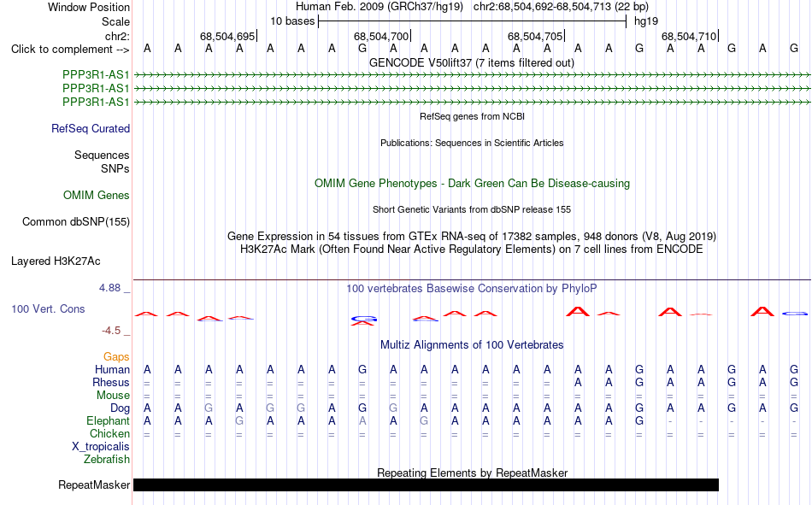Click the hg19 text beside scale bar
The height and width of the screenshot is (505, 812).
point(646,21)
